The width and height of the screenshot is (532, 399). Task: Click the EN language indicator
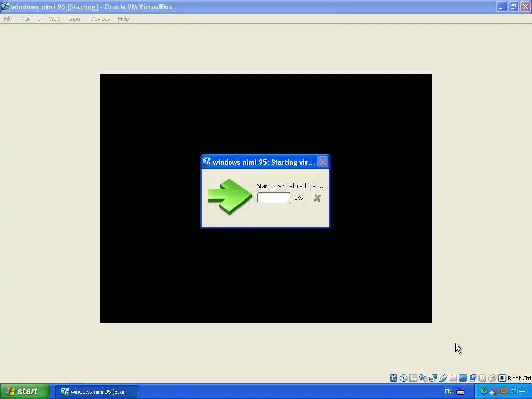coord(448,392)
